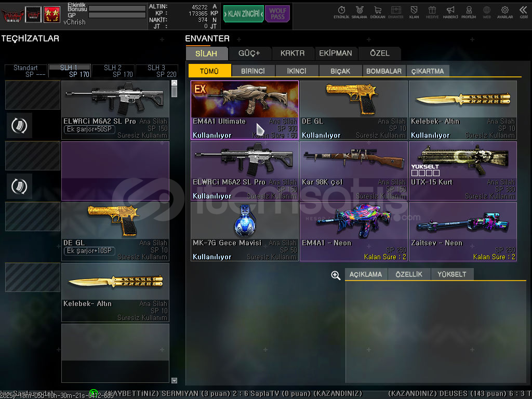
Task: Go back with the GERİ arrow
Action: tap(524, 12)
